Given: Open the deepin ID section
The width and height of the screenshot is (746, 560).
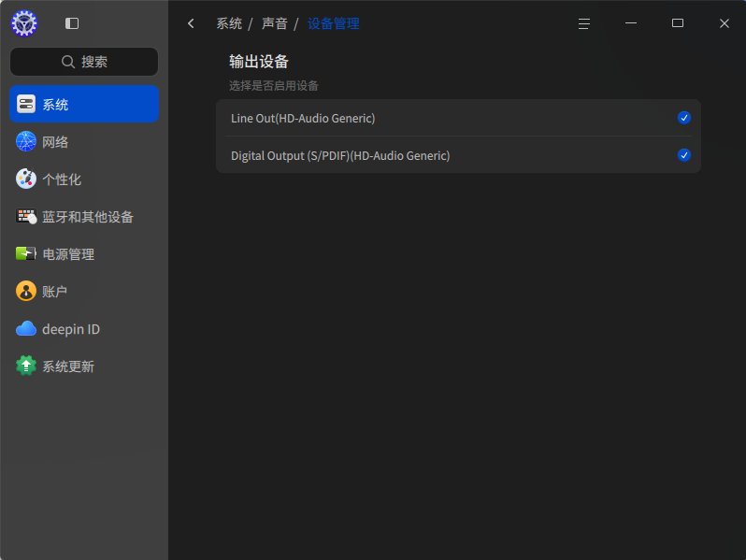Looking at the screenshot, I should 84,329.
